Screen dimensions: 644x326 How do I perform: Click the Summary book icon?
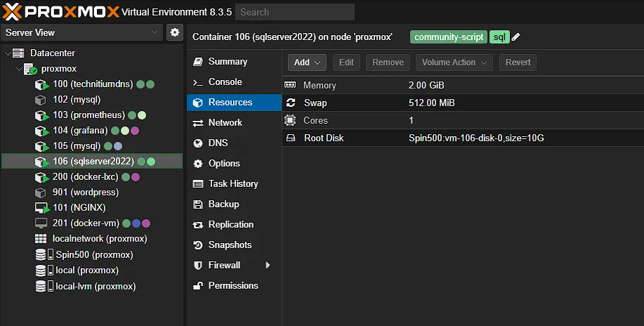(x=198, y=62)
